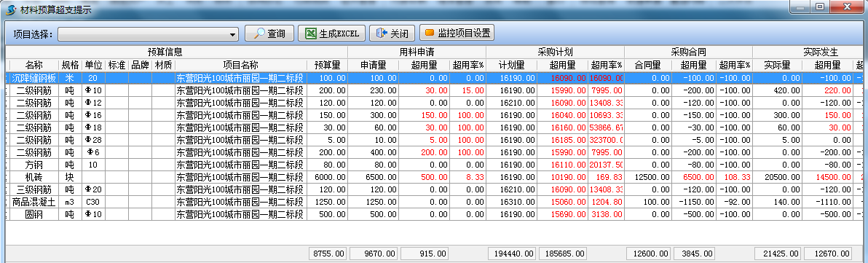Click the 194440.00 plan total
This screenshot has width=868, height=263.
point(512,254)
